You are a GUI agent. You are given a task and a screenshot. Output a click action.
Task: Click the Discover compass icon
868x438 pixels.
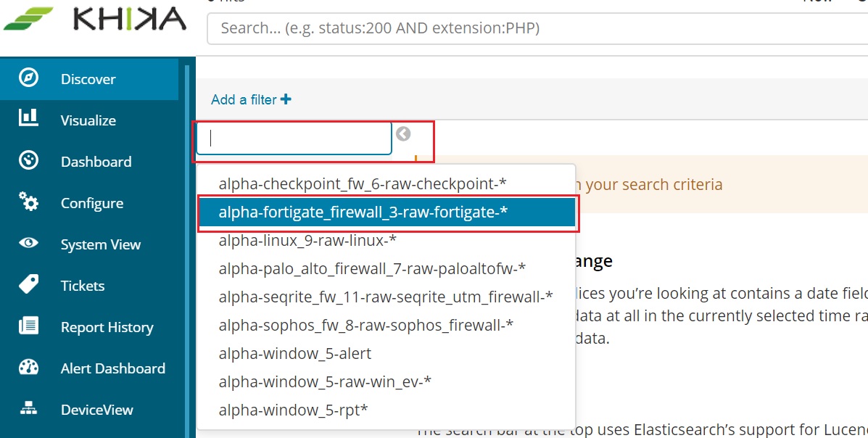point(29,78)
